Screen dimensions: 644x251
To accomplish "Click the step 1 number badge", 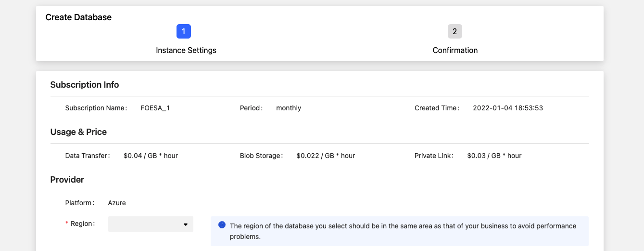I will tap(184, 31).
